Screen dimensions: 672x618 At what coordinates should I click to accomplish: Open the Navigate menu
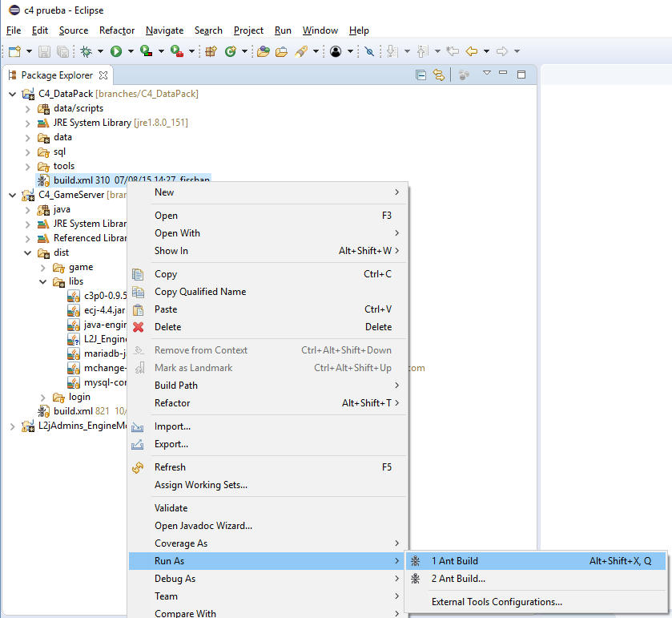pyautogui.click(x=164, y=30)
